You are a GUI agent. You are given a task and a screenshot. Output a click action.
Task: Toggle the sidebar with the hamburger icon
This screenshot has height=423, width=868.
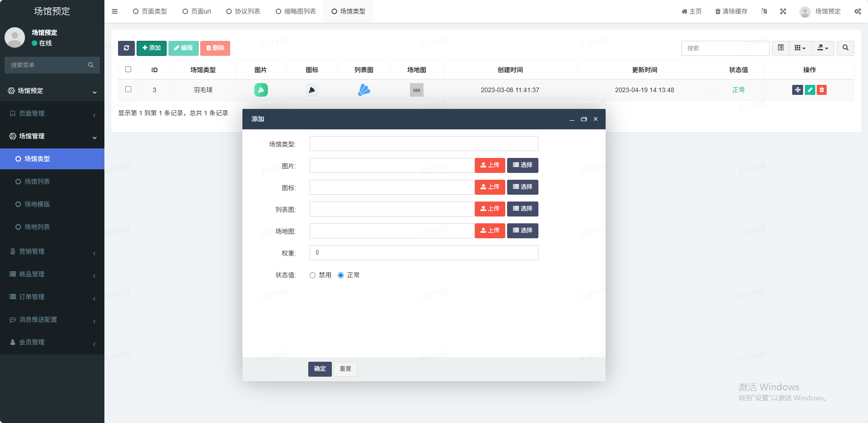(x=115, y=11)
